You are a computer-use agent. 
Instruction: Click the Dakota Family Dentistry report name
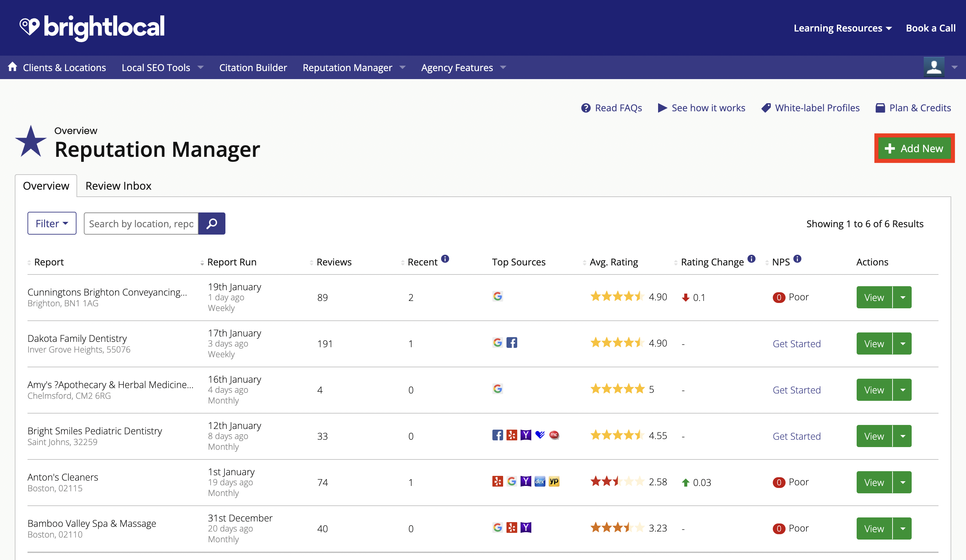(x=77, y=338)
